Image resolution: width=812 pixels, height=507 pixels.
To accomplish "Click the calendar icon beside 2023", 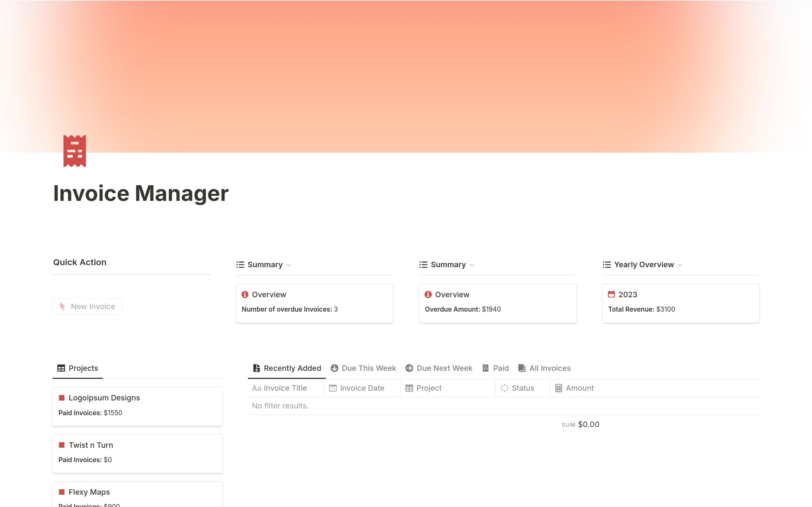I will tap(611, 294).
